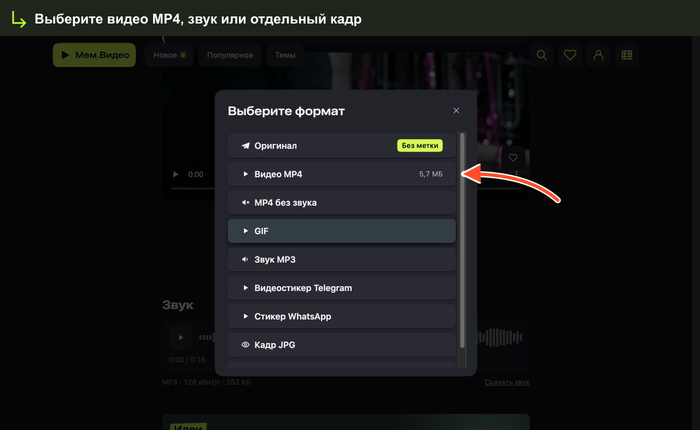
Task: Click the Telegram plane icon beside Оригинал
Action: (245, 146)
